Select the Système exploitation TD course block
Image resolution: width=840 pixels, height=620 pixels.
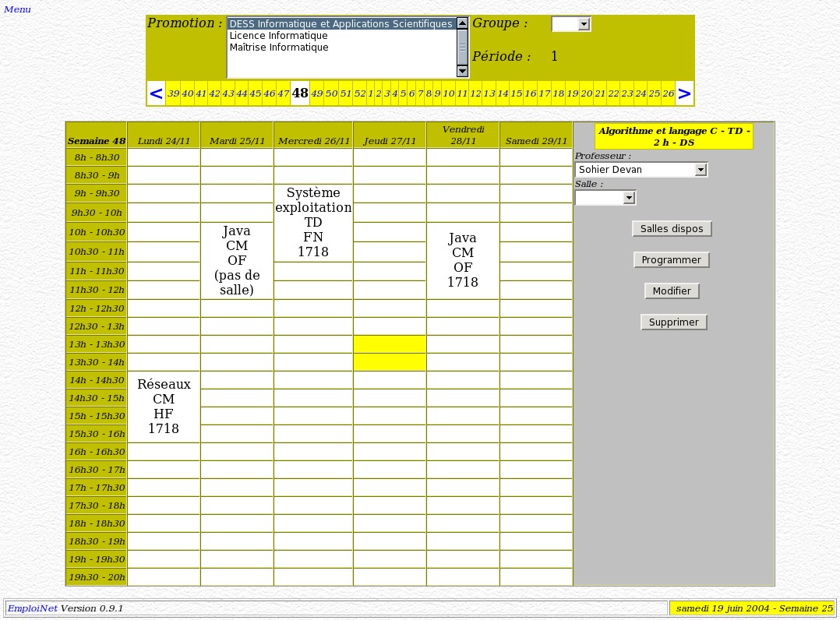point(312,223)
